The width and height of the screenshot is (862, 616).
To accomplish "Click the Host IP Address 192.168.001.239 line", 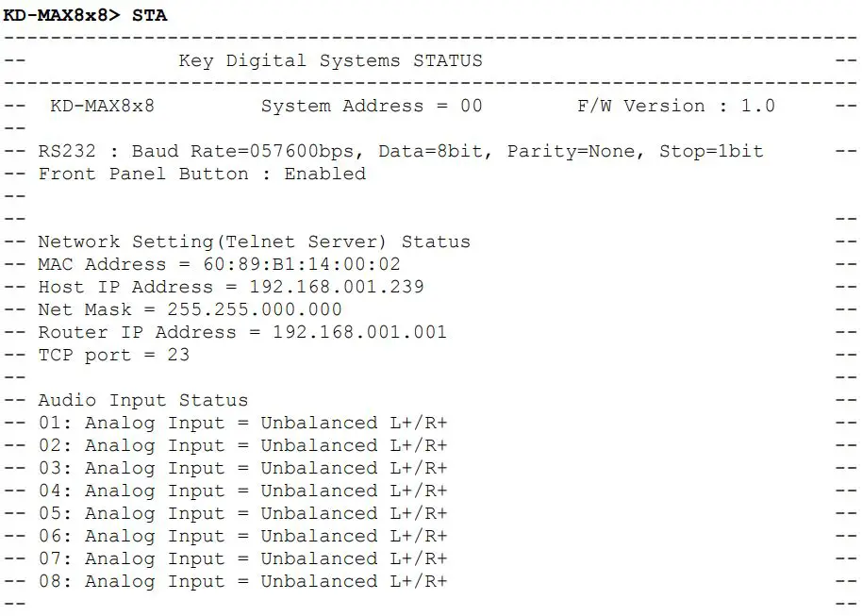I will coord(231,287).
